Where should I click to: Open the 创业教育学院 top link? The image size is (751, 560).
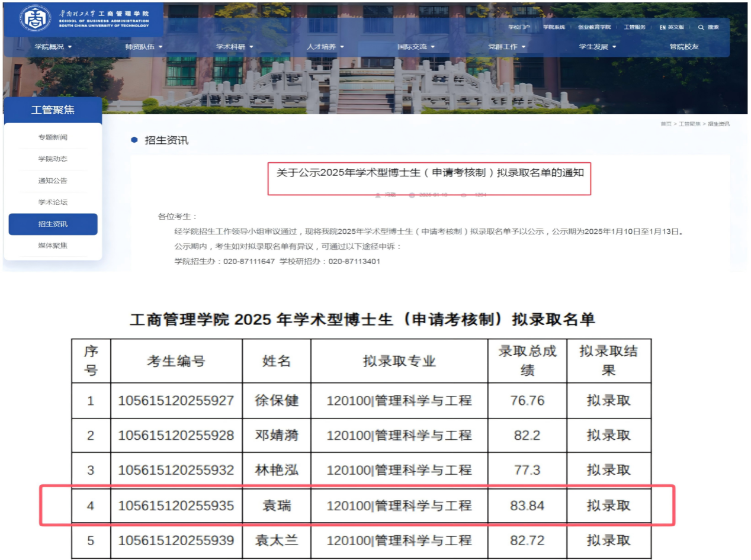(594, 27)
